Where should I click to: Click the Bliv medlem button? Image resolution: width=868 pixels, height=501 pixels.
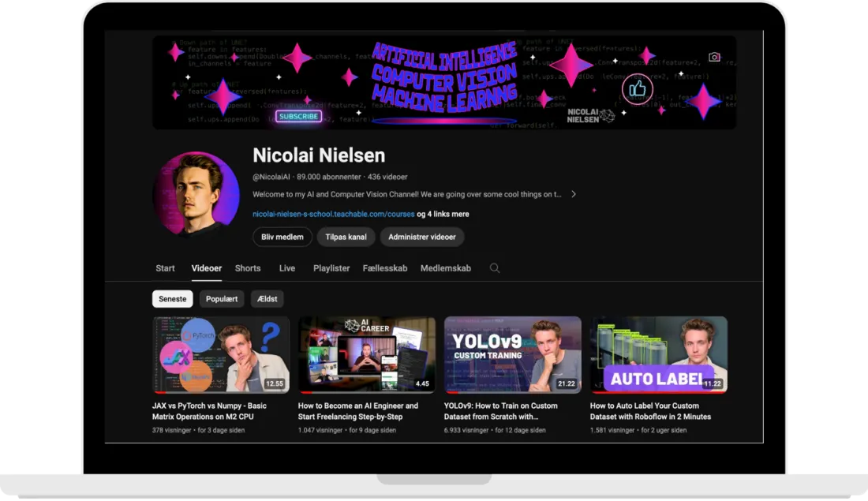click(282, 237)
